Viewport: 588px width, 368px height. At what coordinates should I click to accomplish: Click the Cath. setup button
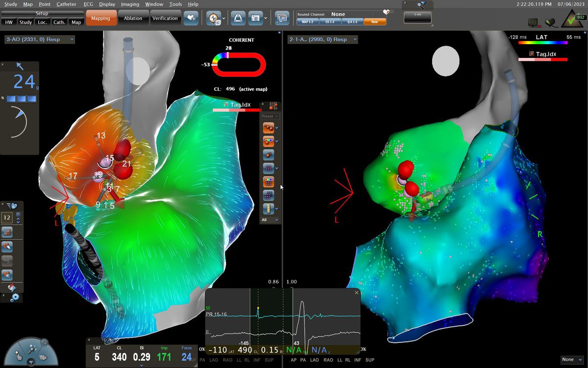point(59,22)
